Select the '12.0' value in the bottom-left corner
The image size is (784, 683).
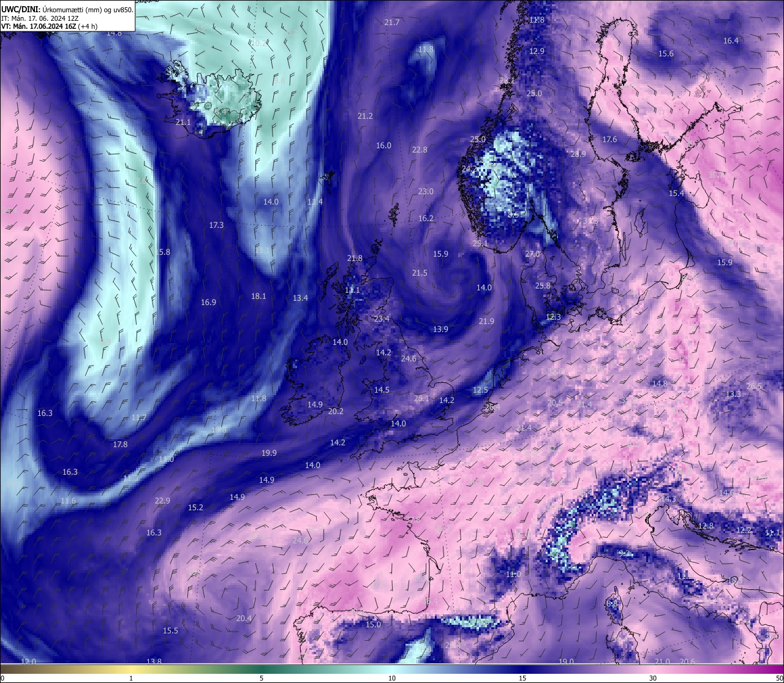coord(28,662)
